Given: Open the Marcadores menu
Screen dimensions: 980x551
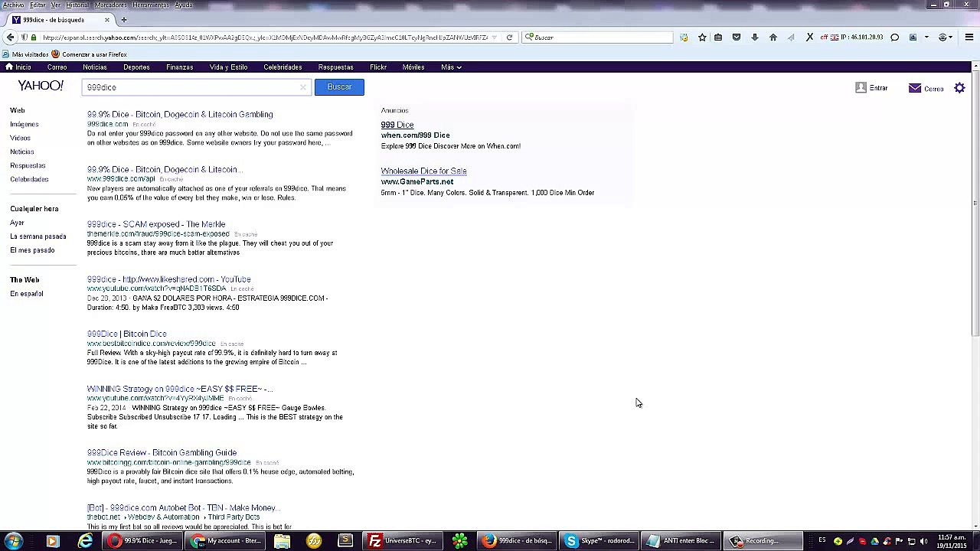Looking at the screenshot, I should (x=110, y=5).
